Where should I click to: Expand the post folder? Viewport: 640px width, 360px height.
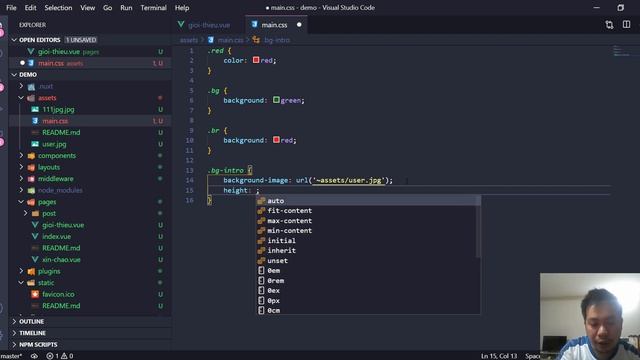point(26,213)
